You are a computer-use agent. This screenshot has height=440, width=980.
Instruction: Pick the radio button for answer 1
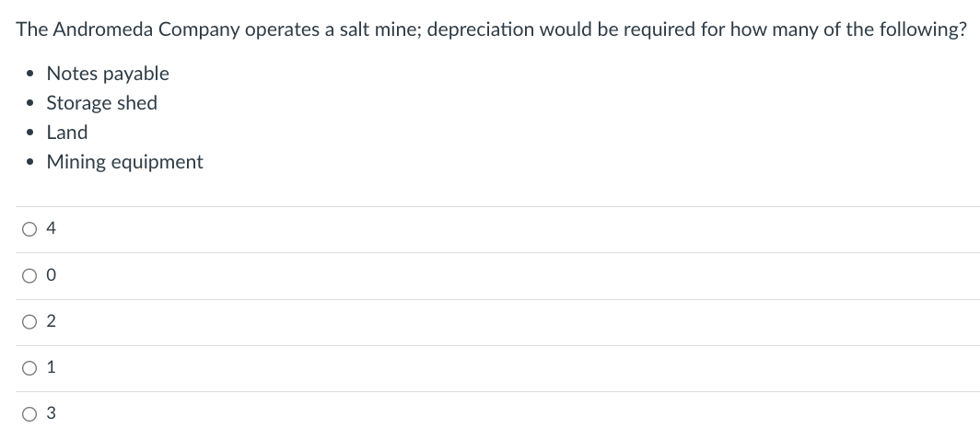tap(29, 368)
